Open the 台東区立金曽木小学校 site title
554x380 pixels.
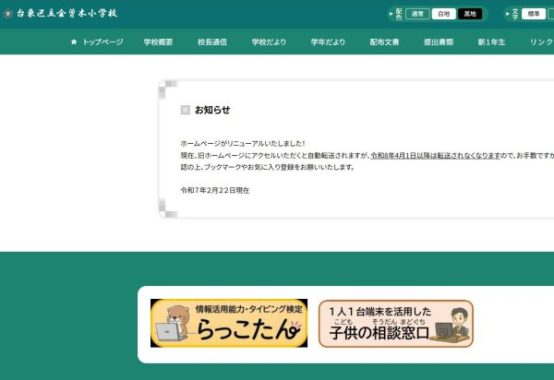(67, 13)
